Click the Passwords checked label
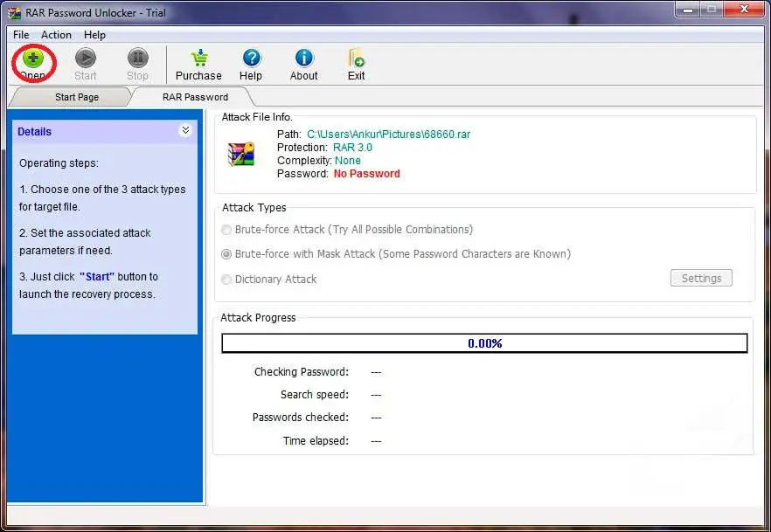771x532 pixels. [301, 418]
